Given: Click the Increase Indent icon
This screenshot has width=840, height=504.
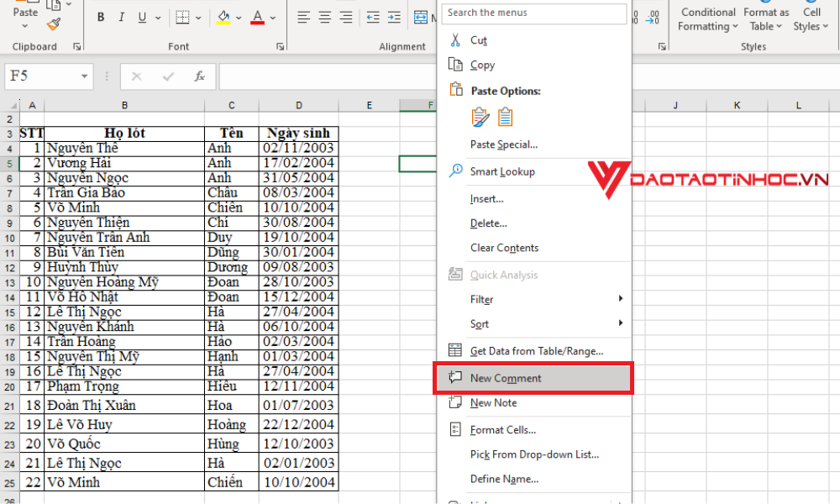Looking at the screenshot, I should tap(392, 17).
